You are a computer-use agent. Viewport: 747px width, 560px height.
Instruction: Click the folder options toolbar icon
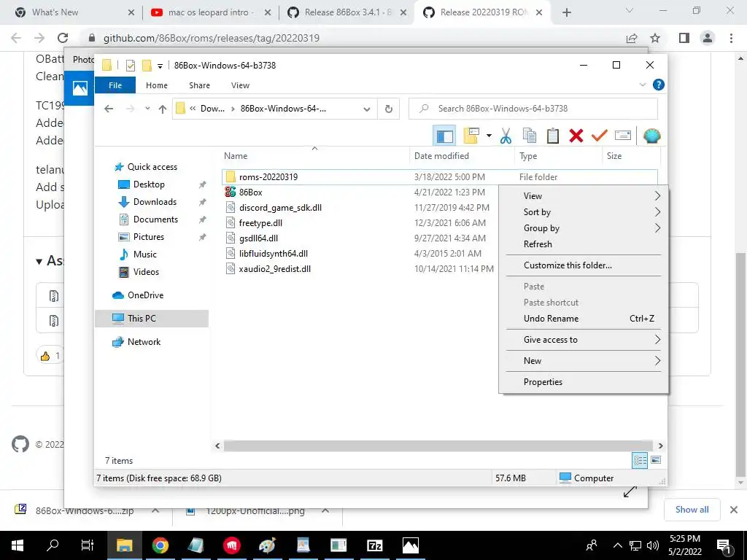(x=471, y=136)
